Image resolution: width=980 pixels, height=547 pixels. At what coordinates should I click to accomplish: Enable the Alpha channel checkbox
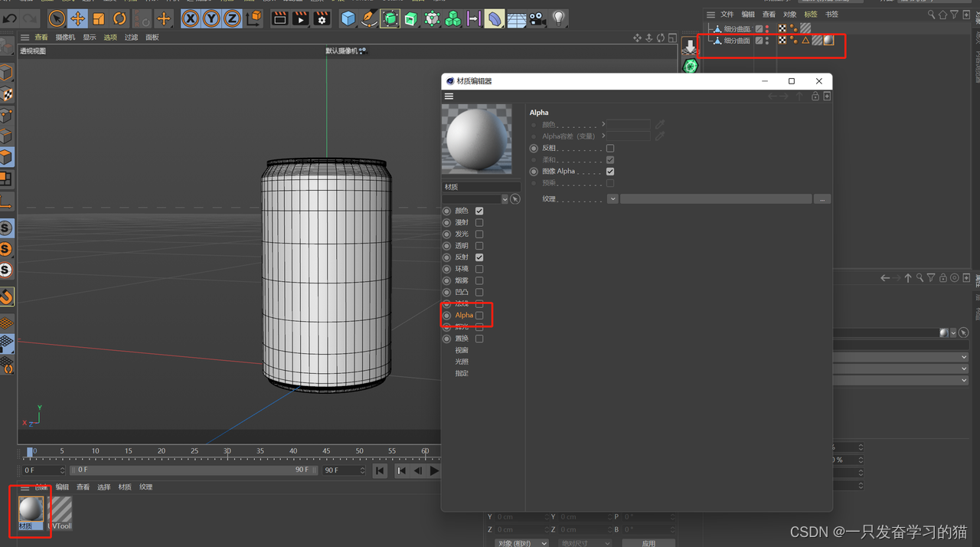point(479,316)
